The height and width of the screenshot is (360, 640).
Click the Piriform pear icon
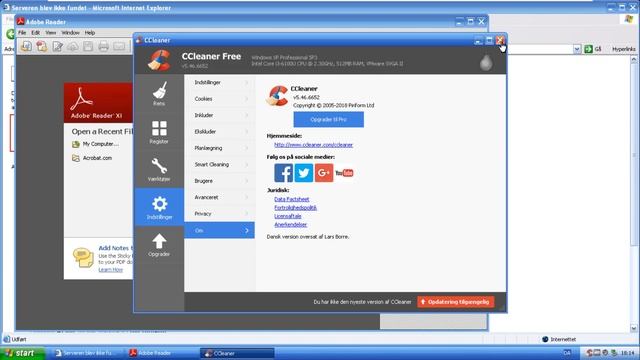tap(486, 62)
